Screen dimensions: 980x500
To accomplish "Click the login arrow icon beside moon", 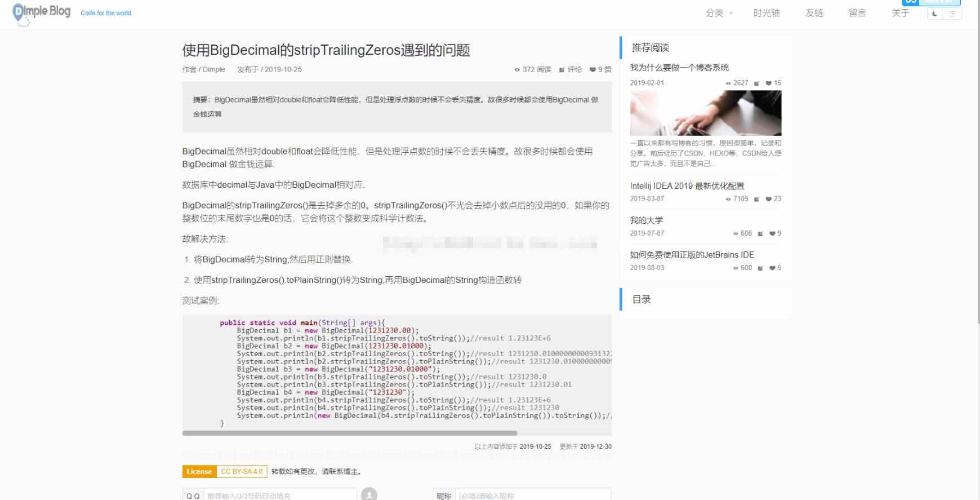I will click(952, 14).
